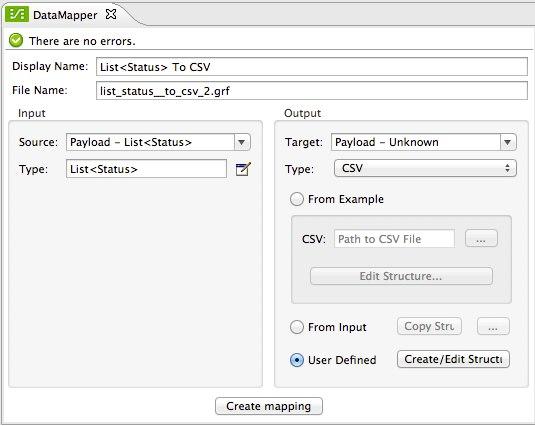Screen dimensions: 535x426
Task: Click the Path to CSV File field
Action: [394, 239]
